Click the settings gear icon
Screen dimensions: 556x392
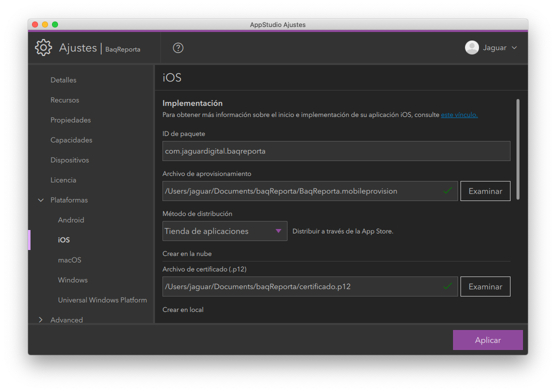coord(43,47)
